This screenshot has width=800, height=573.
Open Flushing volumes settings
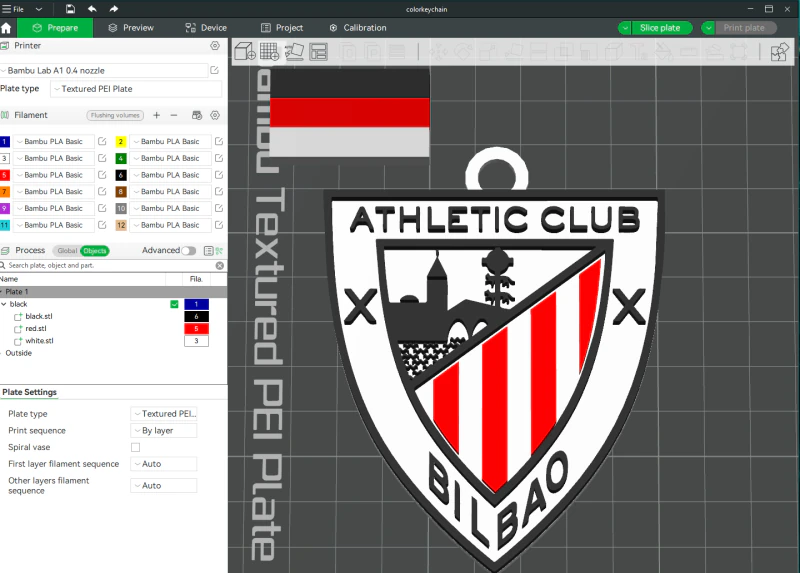115,115
